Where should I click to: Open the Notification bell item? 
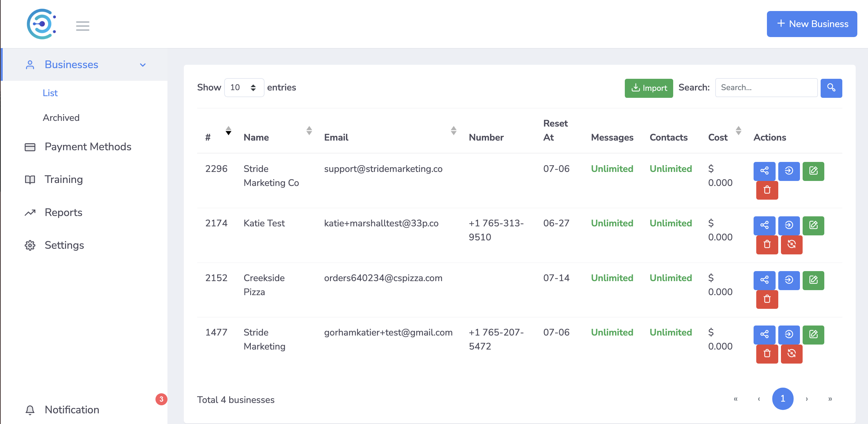pos(72,409)
